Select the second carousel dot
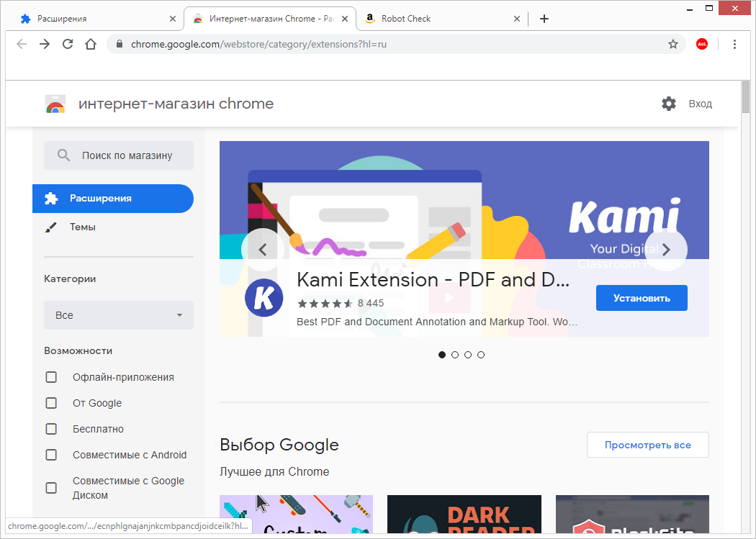This screenshot has width=756, height=539. point(455,355)
